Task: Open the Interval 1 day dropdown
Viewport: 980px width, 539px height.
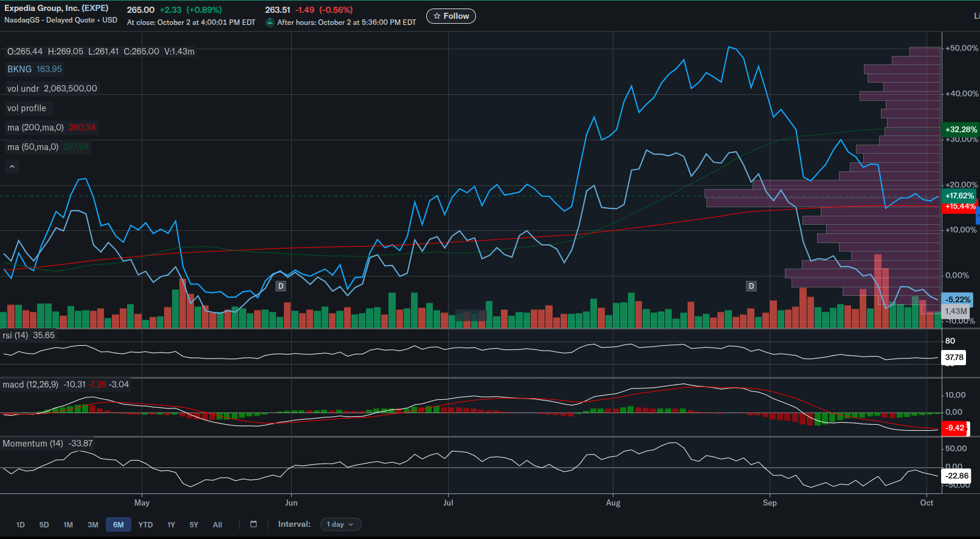Action: click(x=340, y=524)
